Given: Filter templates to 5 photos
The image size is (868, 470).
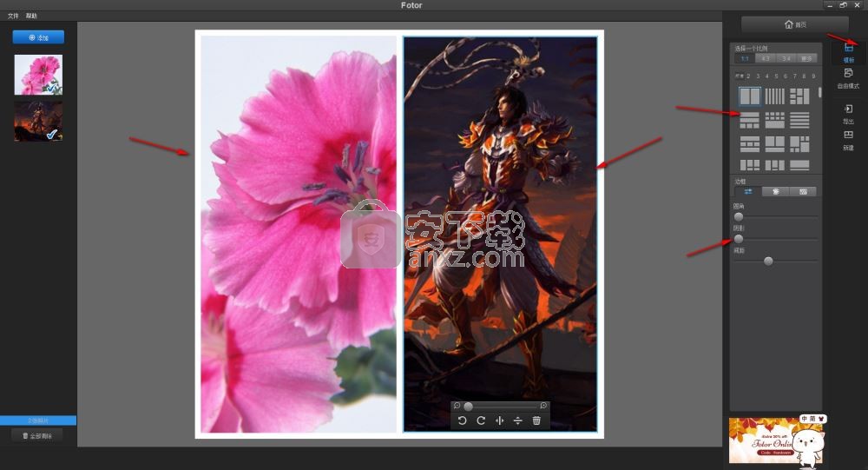Looking at the screenshot, I should coord(776,76).
